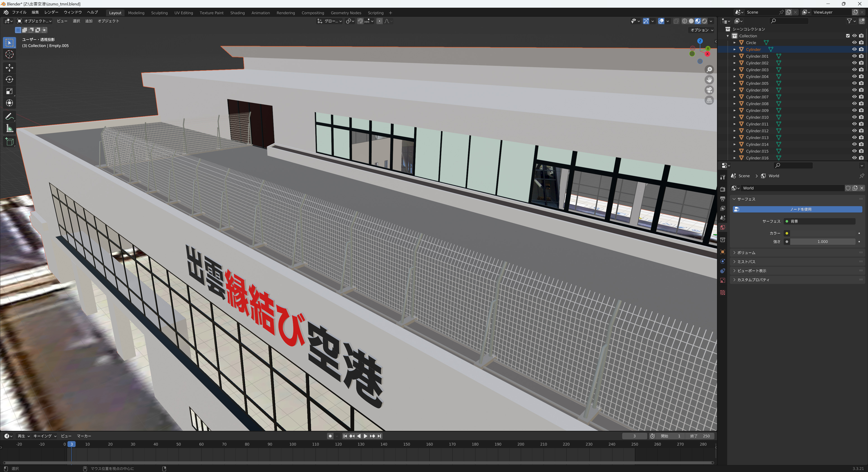Viewport: 868px width, 472px height.
Task: Open the オブジェクト mode dropdown
Action: [34, 21]
